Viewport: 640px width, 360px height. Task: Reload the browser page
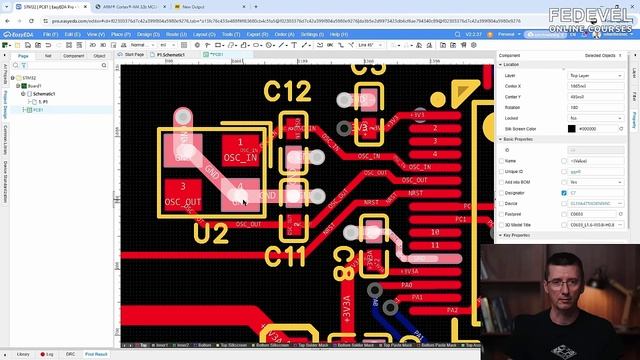[31, 21]
